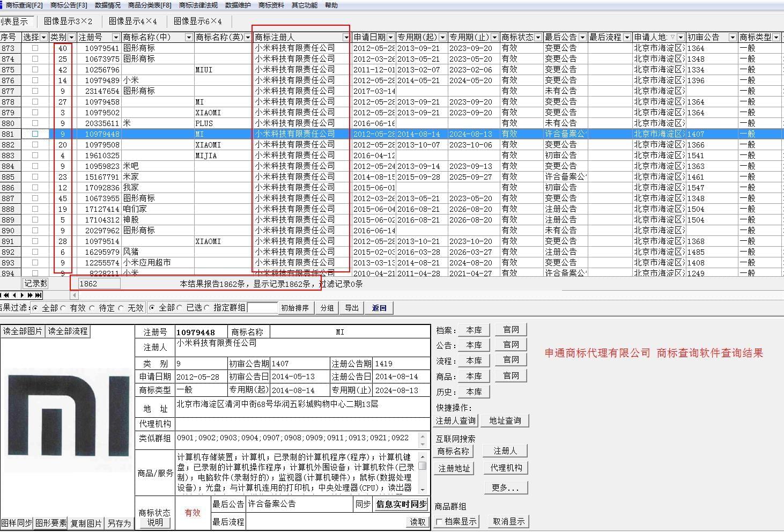The height and width of the screenshot is (532, 784).
Task: Tick the select checkbox in row 875
Action: tap(35, 69)
